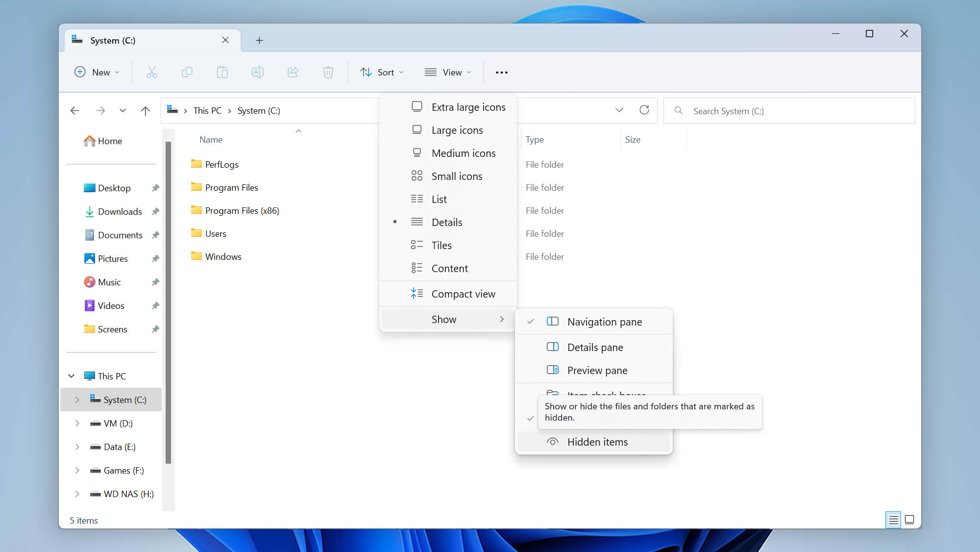Click the Rename icon in toolbar
The height and width of the screenshot is (552, 980).
click(x=257, y=72)
